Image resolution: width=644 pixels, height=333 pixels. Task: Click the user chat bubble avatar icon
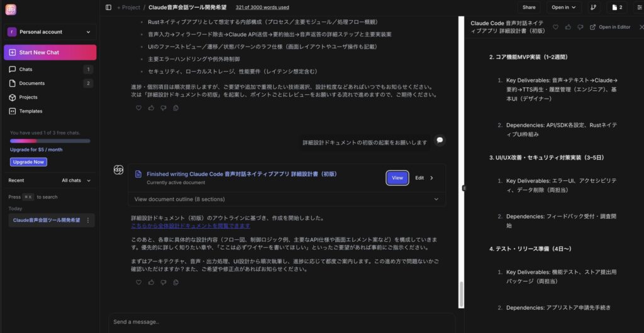[x=440, y=140]
